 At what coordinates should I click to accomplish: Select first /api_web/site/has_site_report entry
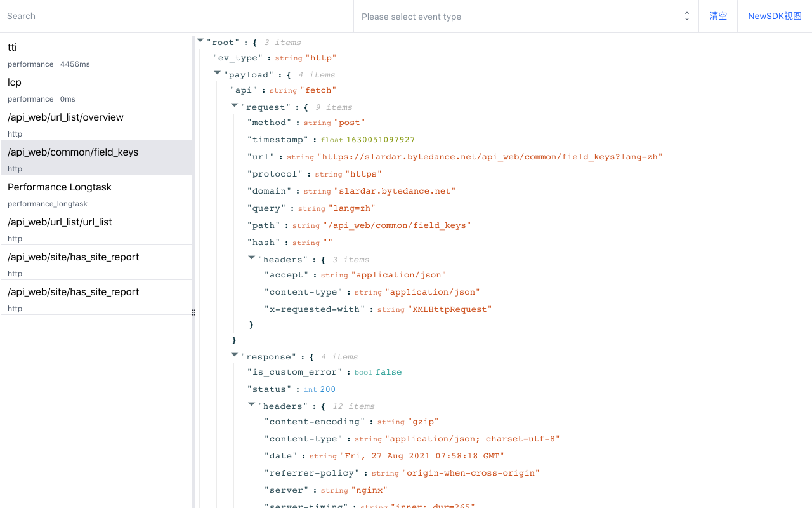point(95,263)
